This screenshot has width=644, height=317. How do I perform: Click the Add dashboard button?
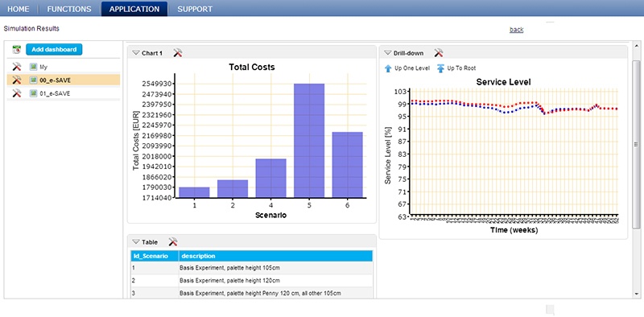coord(54,49)
